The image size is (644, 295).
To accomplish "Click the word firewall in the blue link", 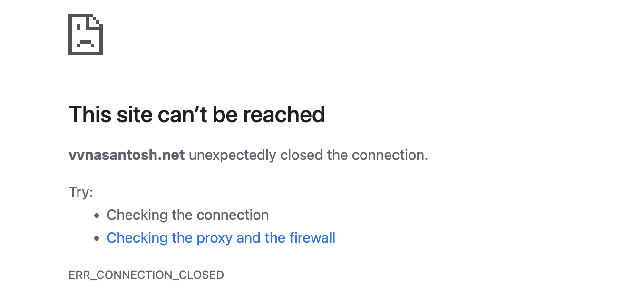I will click(x=312, y=238).
